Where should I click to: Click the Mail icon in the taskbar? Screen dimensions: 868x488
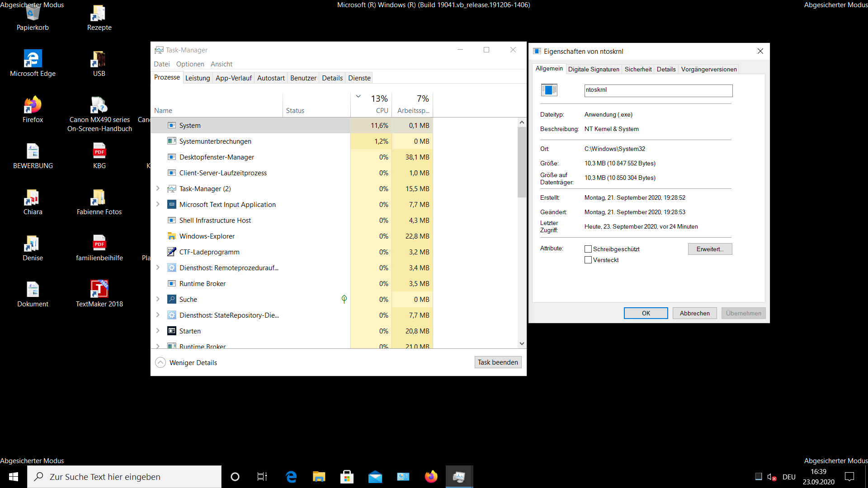click(375, 477)
